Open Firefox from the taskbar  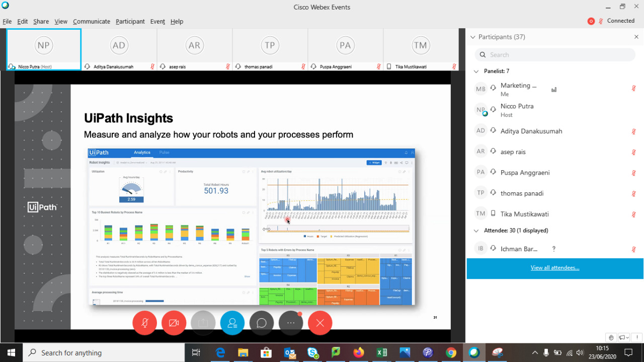click(359, 352)
